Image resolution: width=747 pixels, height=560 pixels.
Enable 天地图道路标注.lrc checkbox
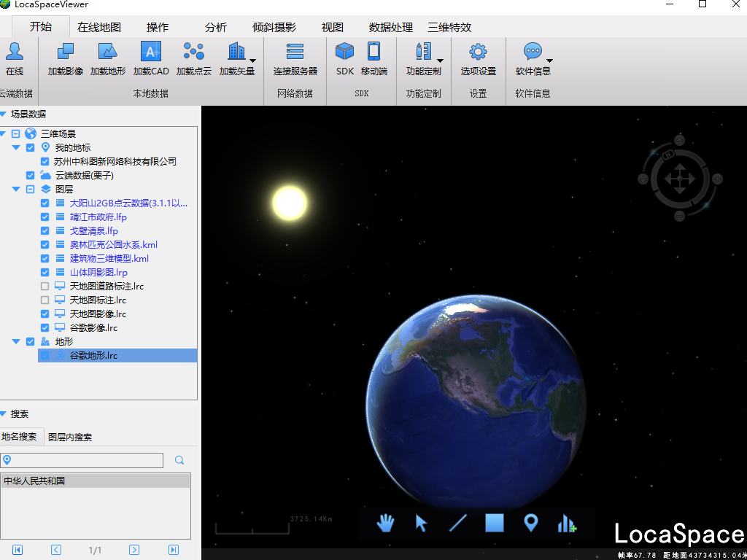44,286
